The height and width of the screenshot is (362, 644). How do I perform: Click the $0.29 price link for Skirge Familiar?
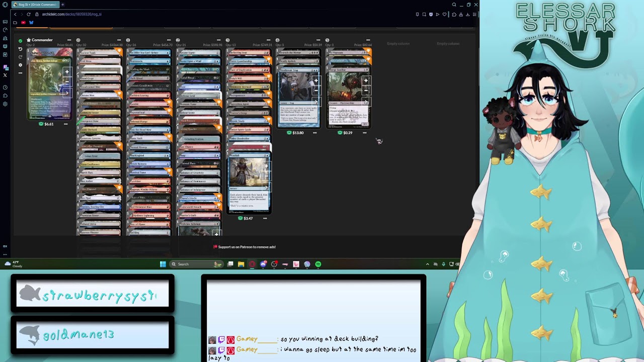[345, 133]
